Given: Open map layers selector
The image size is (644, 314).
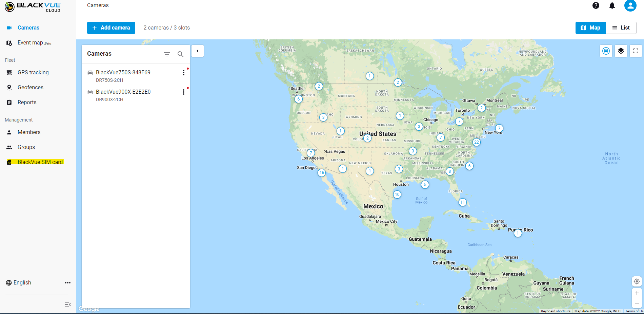Looking at the screenshot, I should pos(621,51).
